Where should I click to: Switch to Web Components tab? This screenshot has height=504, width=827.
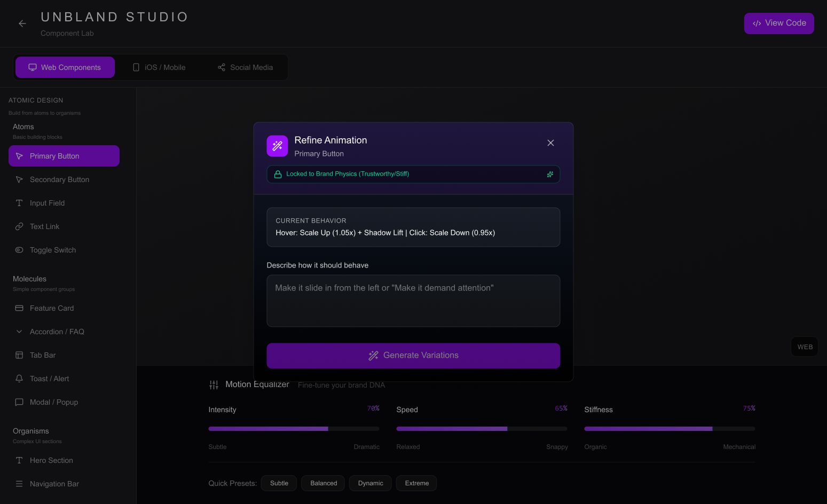pos(65,67)
